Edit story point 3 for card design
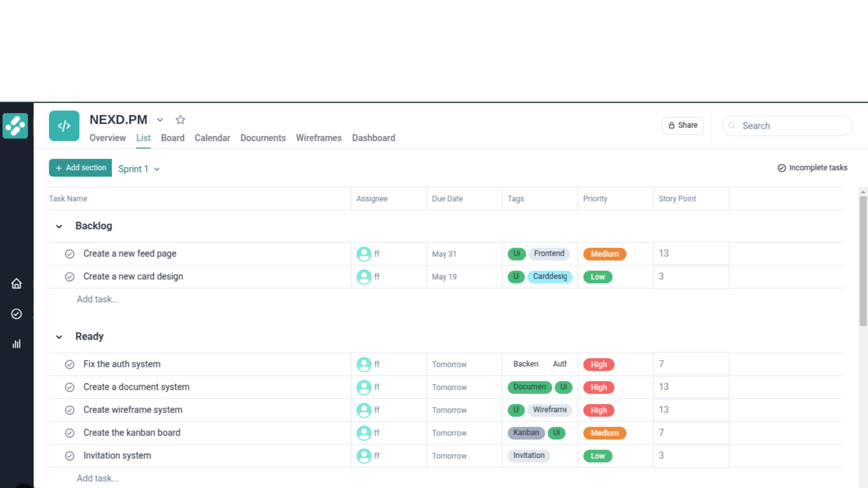This screenshot has height=488, width=868. coord(691,277)
